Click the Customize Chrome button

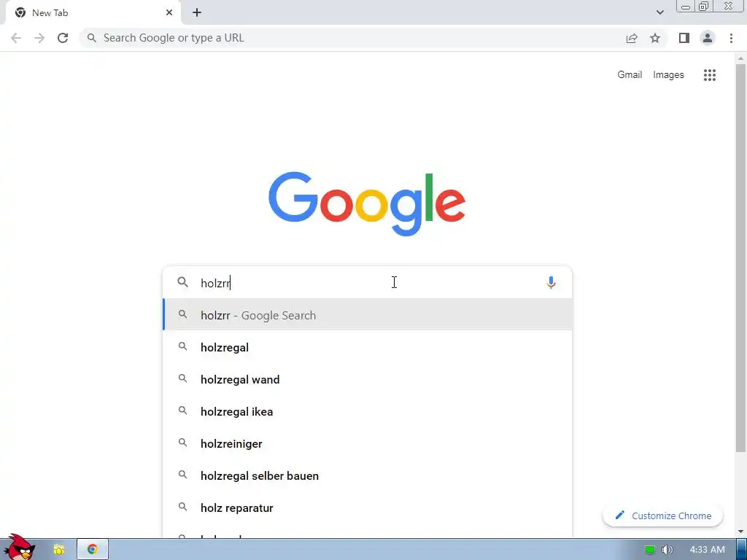pos(662,516)
